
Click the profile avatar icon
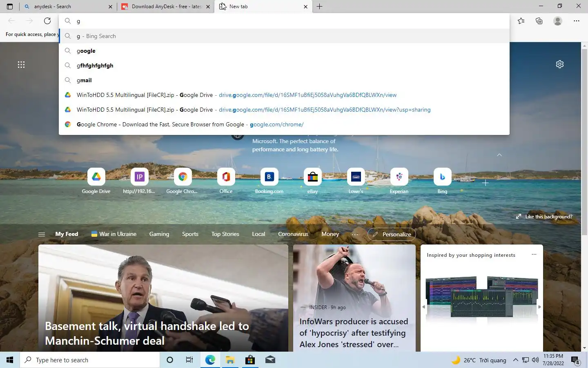(558, 21)
